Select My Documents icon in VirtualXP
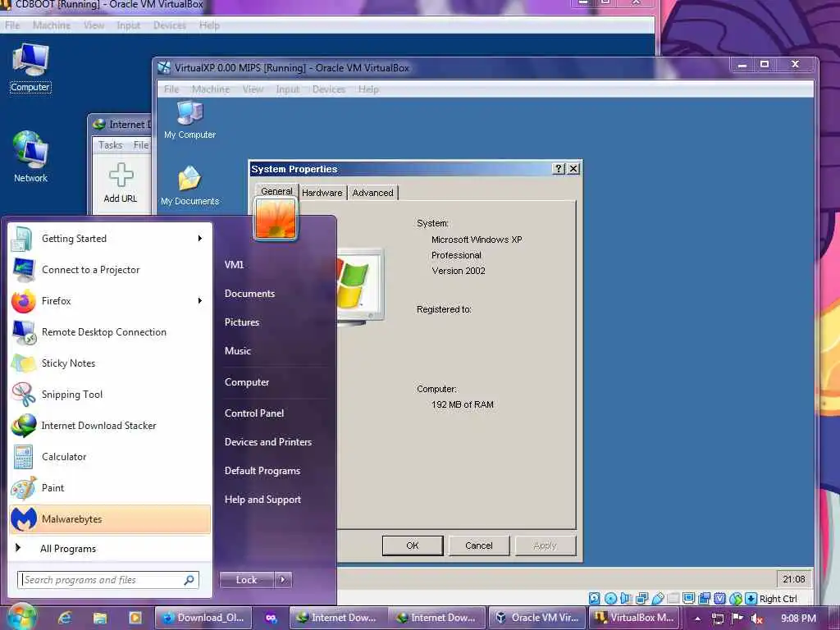 click(x=189, y=185)
